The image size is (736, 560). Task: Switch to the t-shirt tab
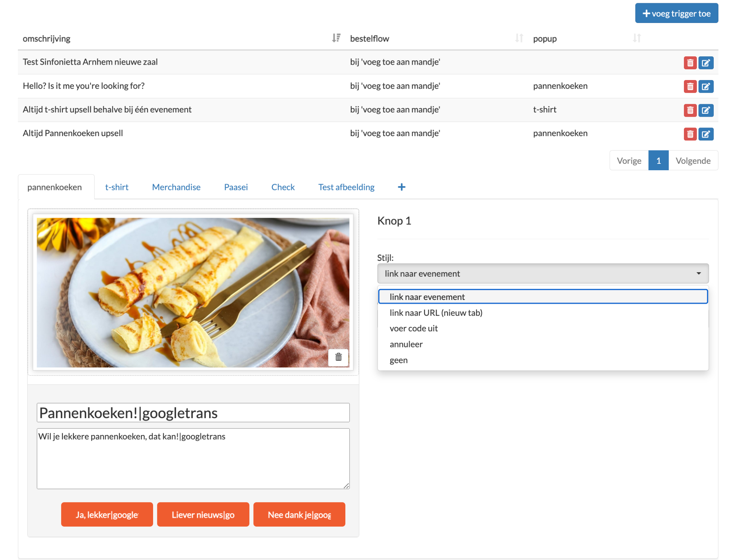[116, 187]
